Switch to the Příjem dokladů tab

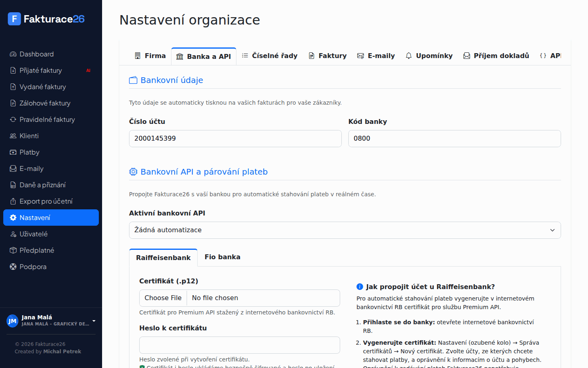point(496,56)
